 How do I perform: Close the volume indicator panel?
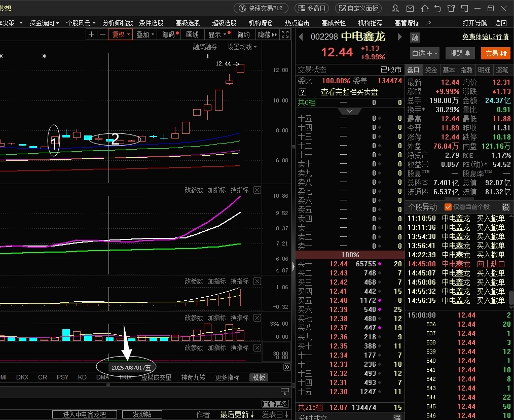pos(258,318)
